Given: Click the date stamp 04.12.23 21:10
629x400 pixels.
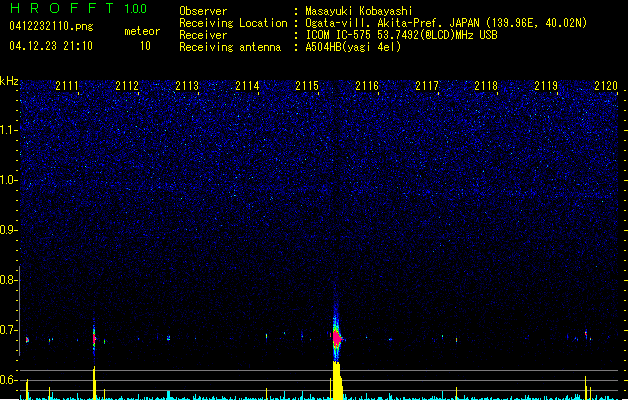Looking at the screenshot, I should [51, 46].
